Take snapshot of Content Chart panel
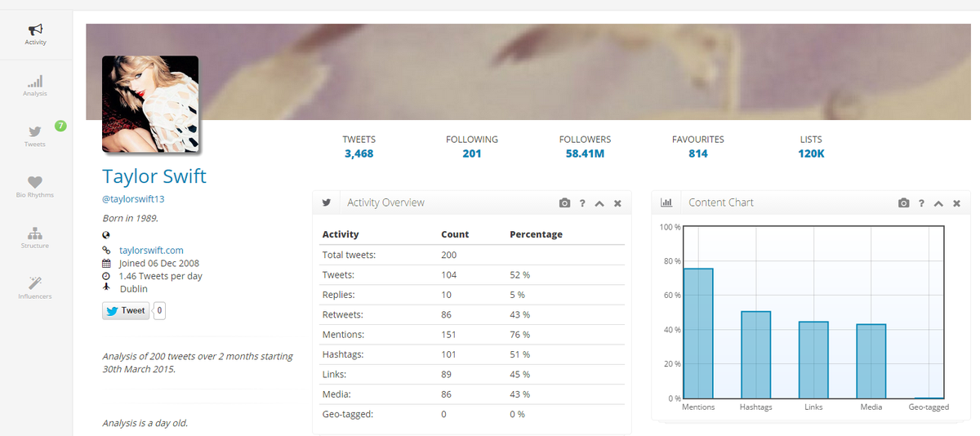Image resolution: width=980 pixels, height=436 pixels. [903, 203]
